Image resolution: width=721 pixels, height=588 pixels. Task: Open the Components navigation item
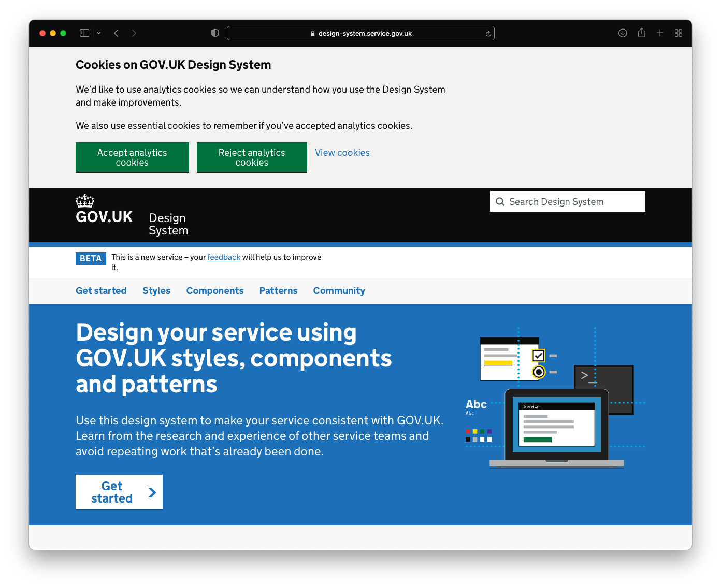tap(215, 291)
